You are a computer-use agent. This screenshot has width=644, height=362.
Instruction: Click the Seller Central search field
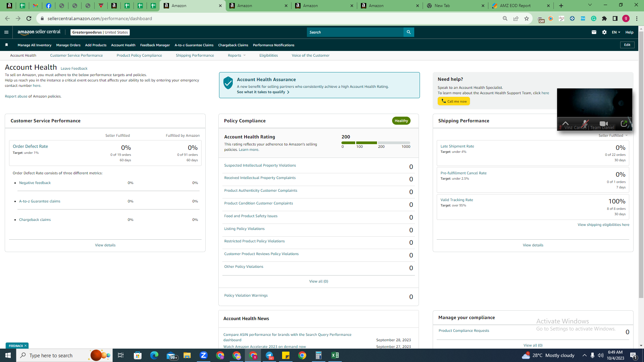click(355, 32)
